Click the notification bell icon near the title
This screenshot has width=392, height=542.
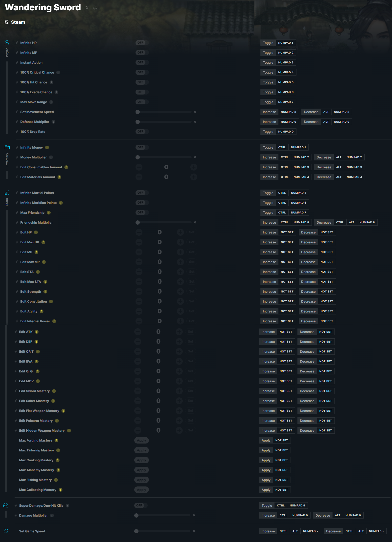(x=95, y=8)
